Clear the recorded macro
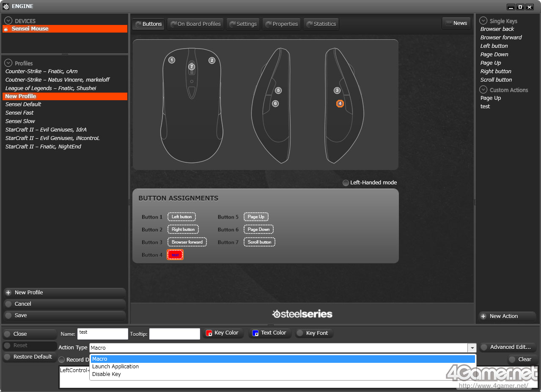541x392 pixels. pos(523,359)
